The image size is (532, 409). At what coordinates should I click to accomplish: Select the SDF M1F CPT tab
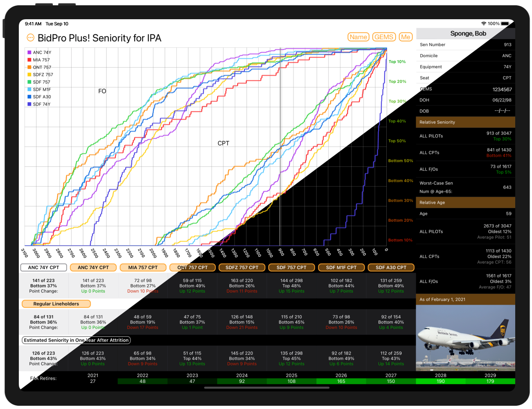pos(341,267)
